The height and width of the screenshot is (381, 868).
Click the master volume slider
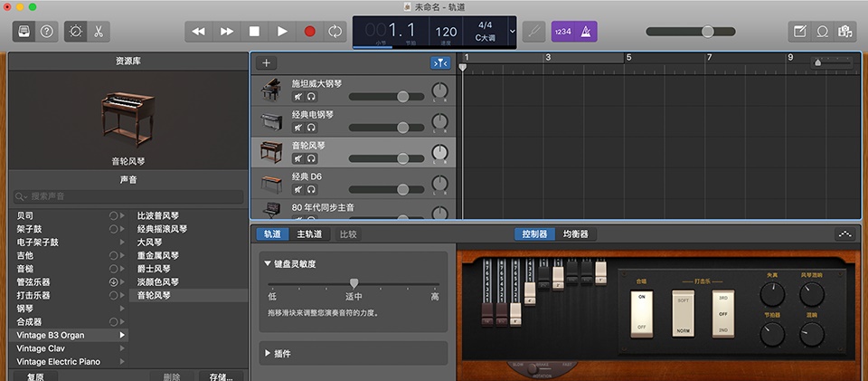click(x=708, y=31)
